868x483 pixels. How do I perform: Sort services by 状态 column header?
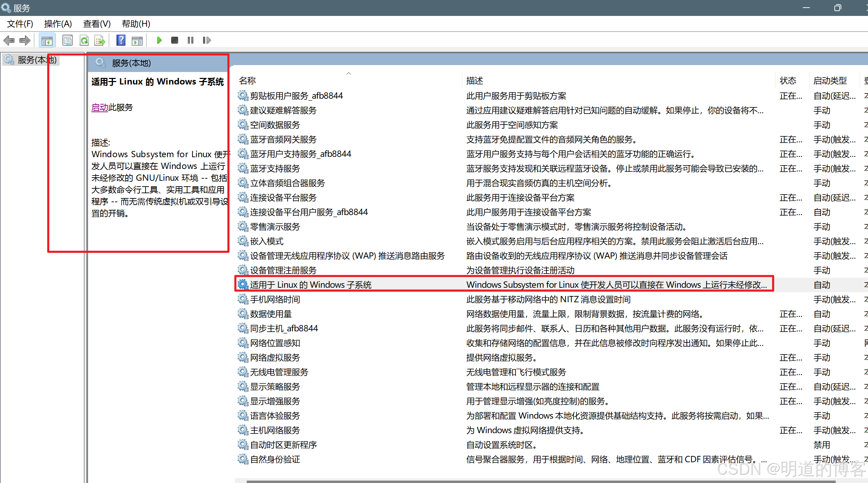point(788,81)
